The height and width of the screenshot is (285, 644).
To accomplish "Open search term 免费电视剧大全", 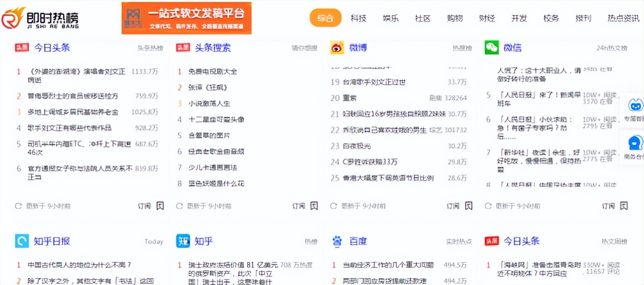I will [213, 72].
